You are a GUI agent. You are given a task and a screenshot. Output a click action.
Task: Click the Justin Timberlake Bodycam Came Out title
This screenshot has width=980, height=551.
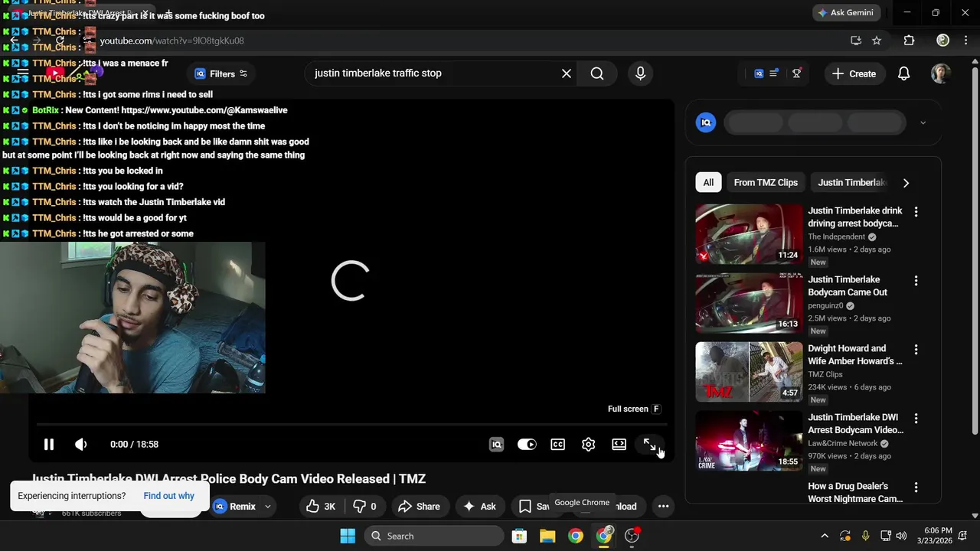pos(848,285)
